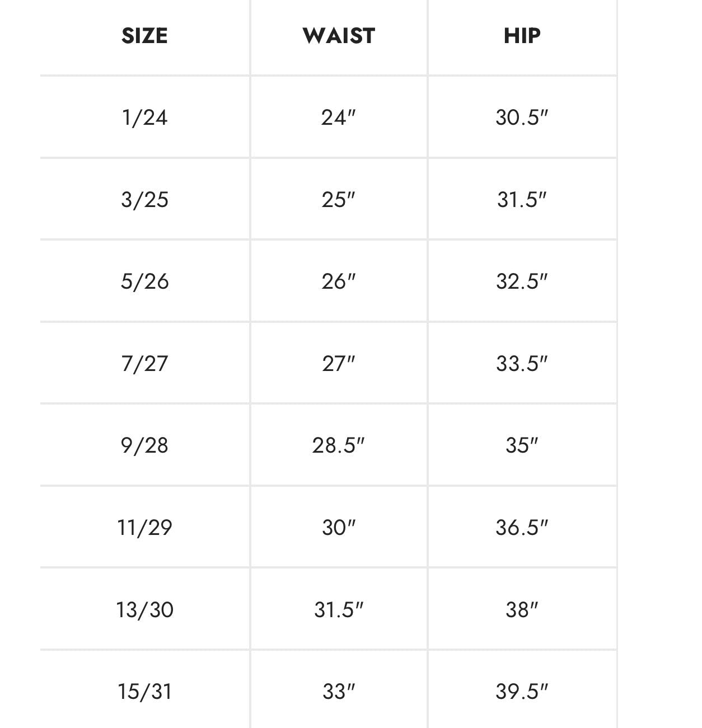
Task: Click the WAIST column header
Action: (339, 36)
